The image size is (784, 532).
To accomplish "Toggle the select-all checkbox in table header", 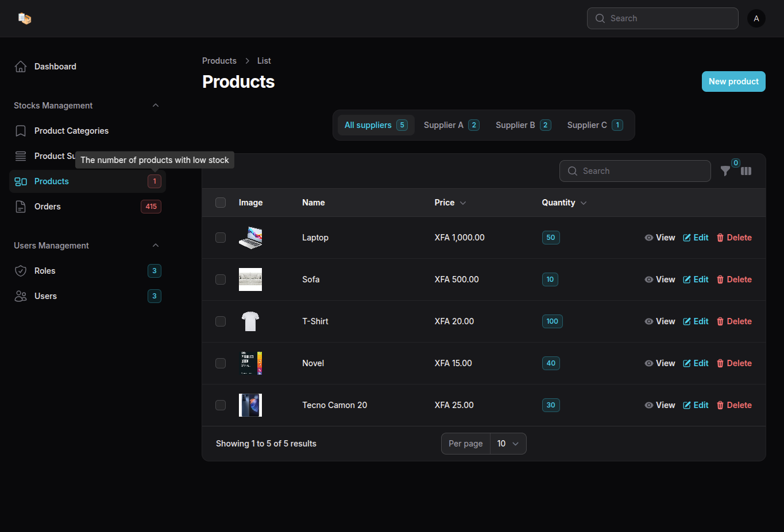I will pos(221,203).
